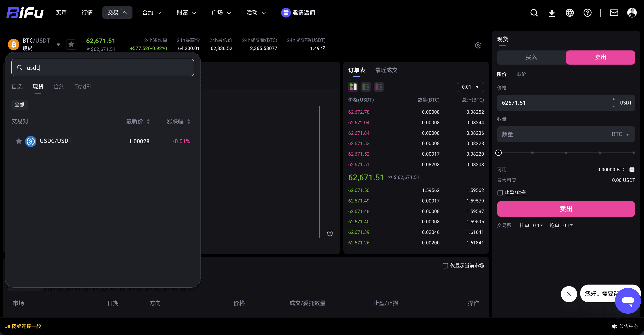Expand the 合约 menu

(x=152, y=13)
